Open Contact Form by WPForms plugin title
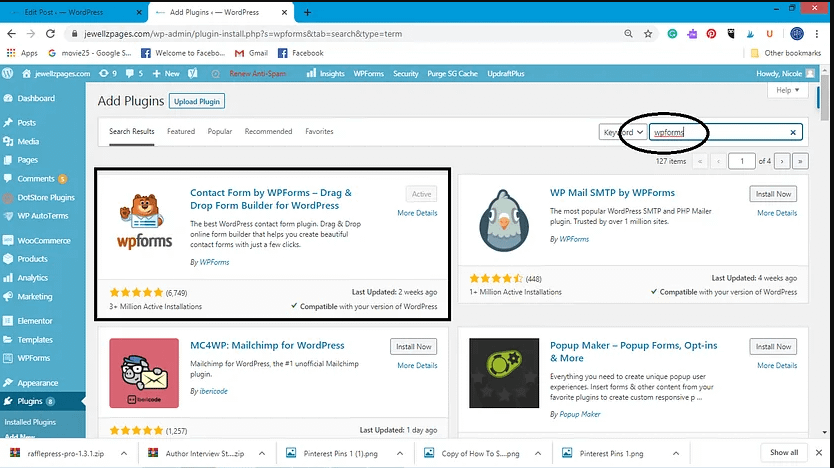The height and width of the screenshot is (468, 834). coord(271,199)
